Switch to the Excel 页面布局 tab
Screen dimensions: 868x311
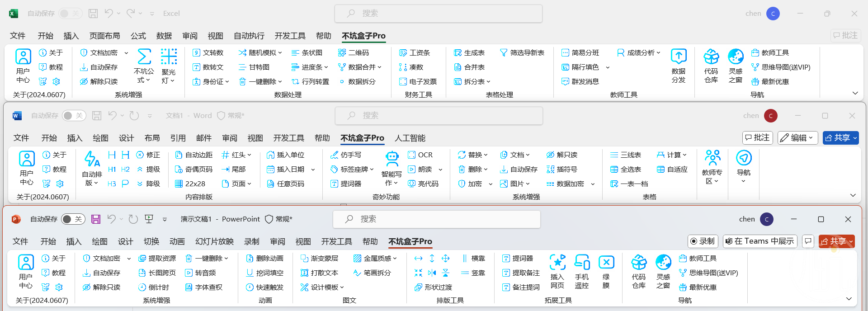[104, 36]
